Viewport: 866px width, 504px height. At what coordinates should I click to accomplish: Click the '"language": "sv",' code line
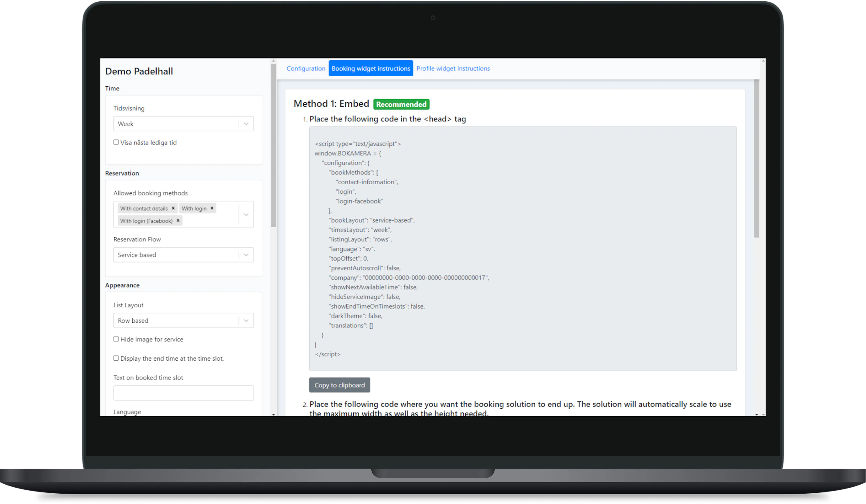click(x=352, y=249)
